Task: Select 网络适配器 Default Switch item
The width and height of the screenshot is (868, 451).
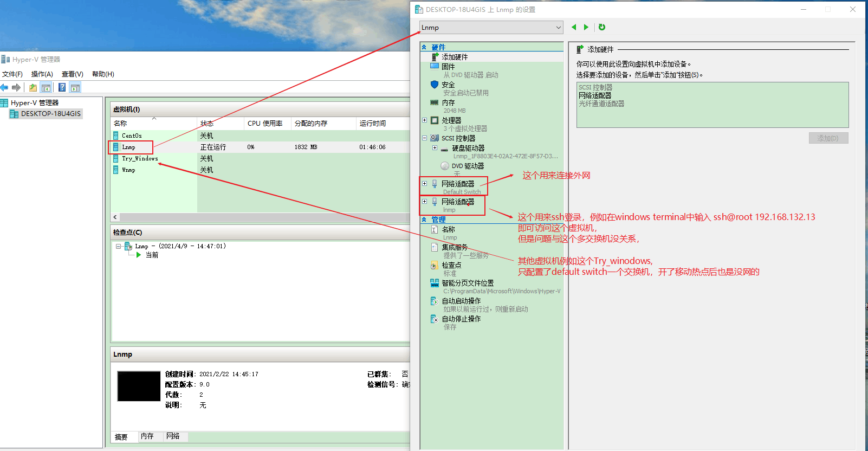Action: click(457, 184)
